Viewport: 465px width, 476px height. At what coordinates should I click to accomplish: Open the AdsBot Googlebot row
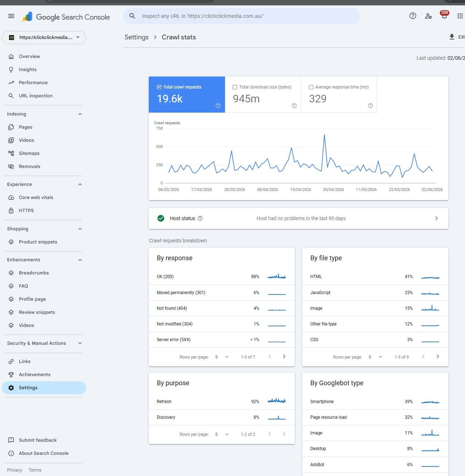[x=375, y=465]
